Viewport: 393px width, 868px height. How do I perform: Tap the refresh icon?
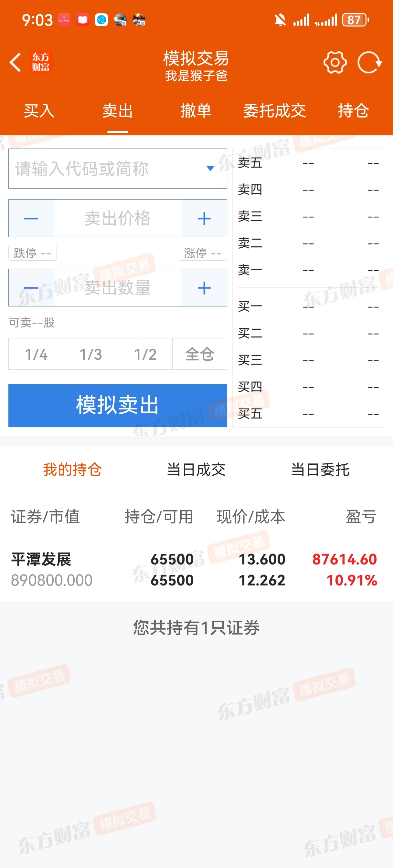click(x=369, y=62)
